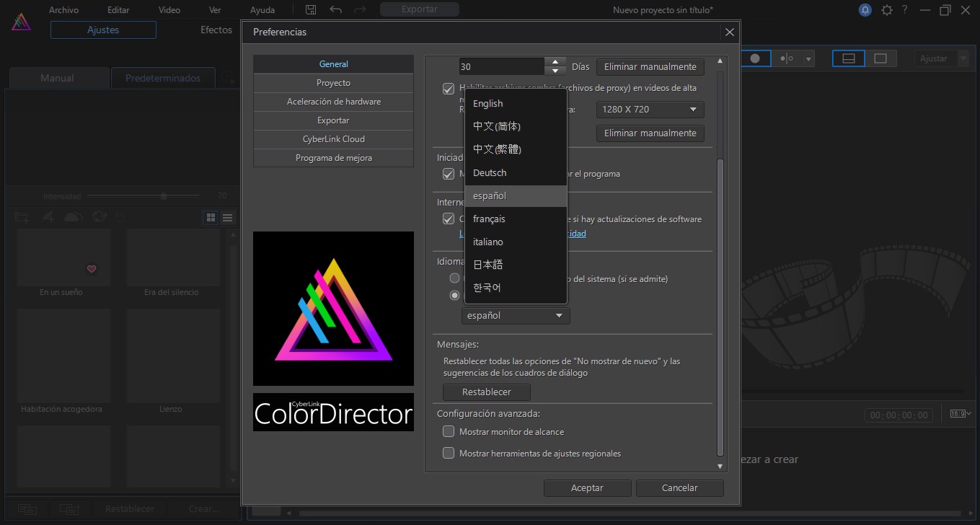The width and height of the screenshot is (980, 525).
Task: Open the notifications bell icon
Action: click(x=865, y=10)
